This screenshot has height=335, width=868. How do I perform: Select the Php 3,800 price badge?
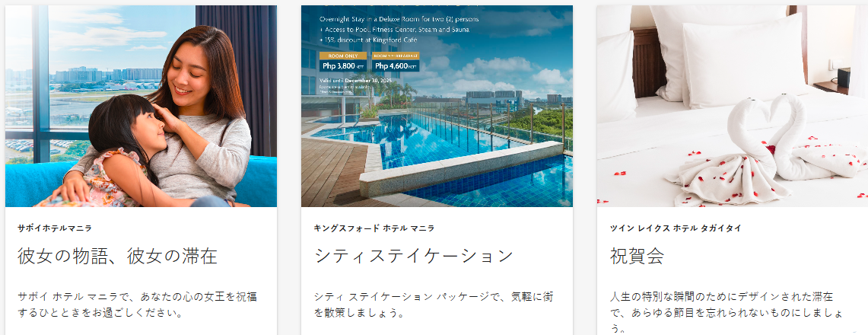pyautogui.click(x=343, y=66)
